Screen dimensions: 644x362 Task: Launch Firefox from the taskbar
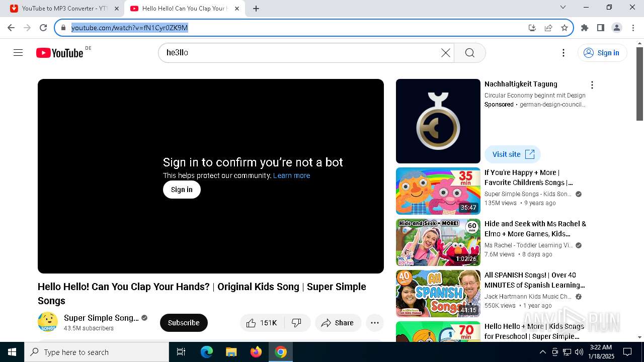[x=256, y=352]
